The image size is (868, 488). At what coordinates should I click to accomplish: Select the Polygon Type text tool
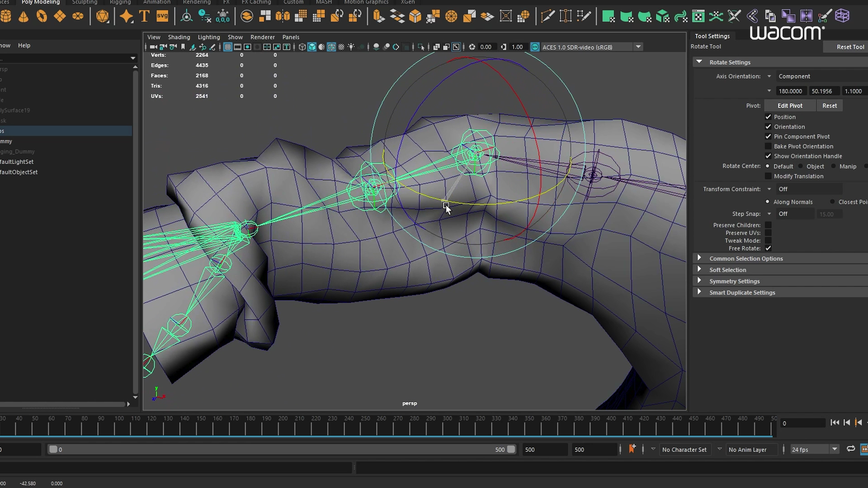(x=144, y=17)
